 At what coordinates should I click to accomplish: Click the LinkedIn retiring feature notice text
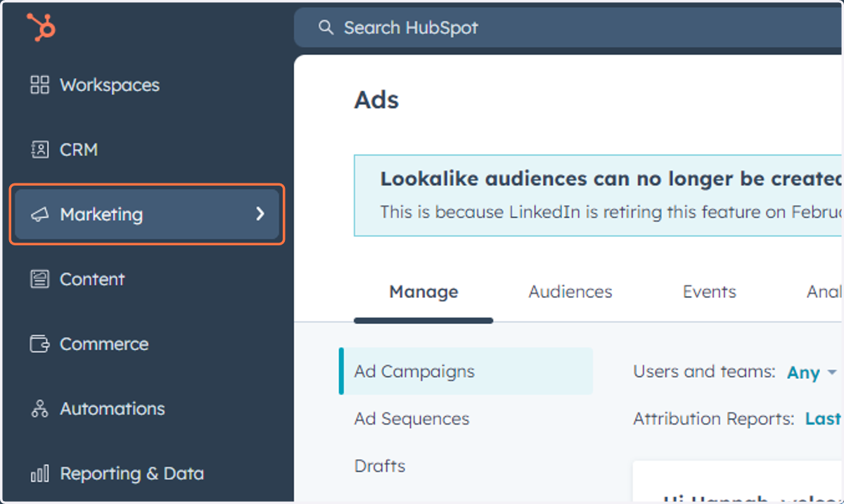pyautogui.click(x=611, y=212)
